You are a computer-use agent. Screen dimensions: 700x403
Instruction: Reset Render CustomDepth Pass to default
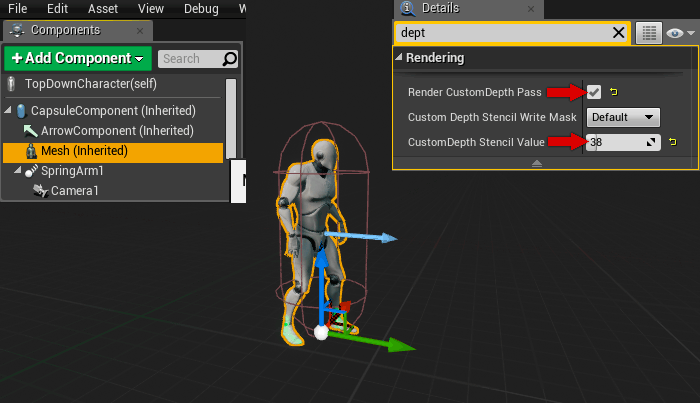[614, 92]
